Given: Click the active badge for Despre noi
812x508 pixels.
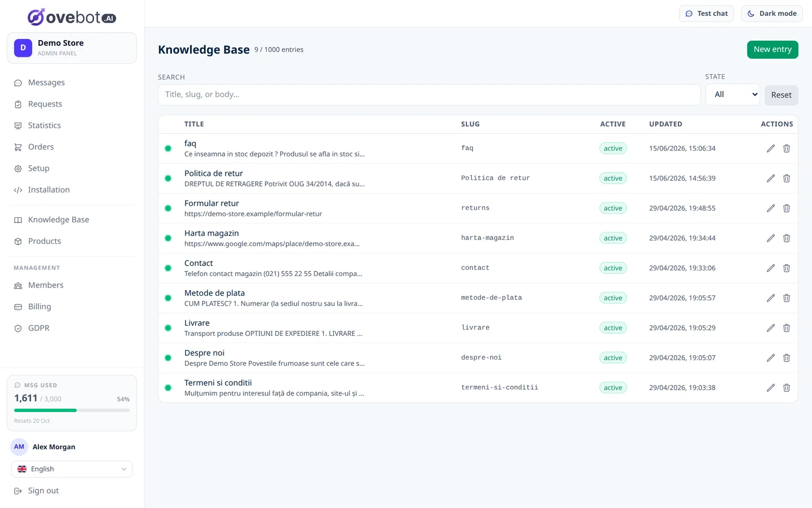Looking at the screenshot, I should (x=613, y=358).
